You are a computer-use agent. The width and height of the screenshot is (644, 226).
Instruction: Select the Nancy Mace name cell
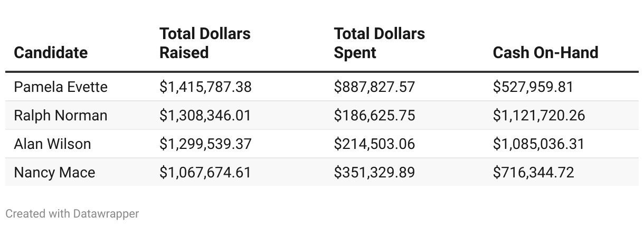54,172
